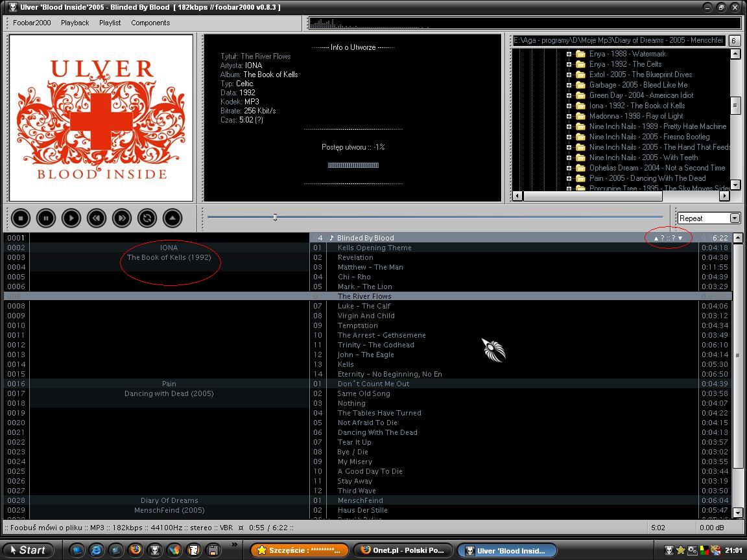Click the track progress bar in info panel

[x=353, y=165]
